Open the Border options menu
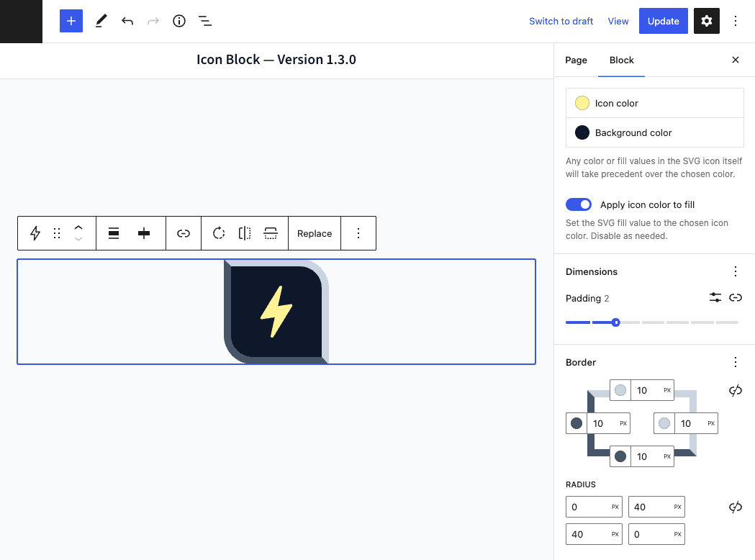 pos(735,361)
